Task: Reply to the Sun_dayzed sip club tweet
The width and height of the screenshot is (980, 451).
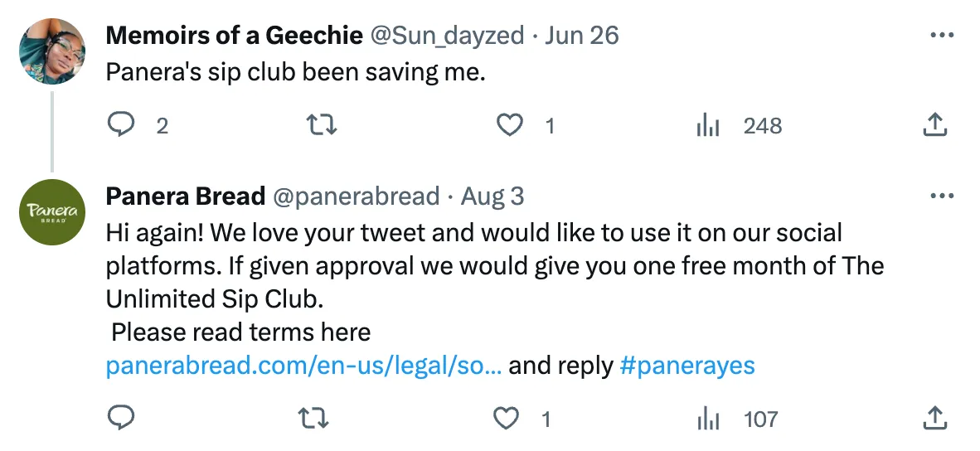Action: tap(122, 125)
